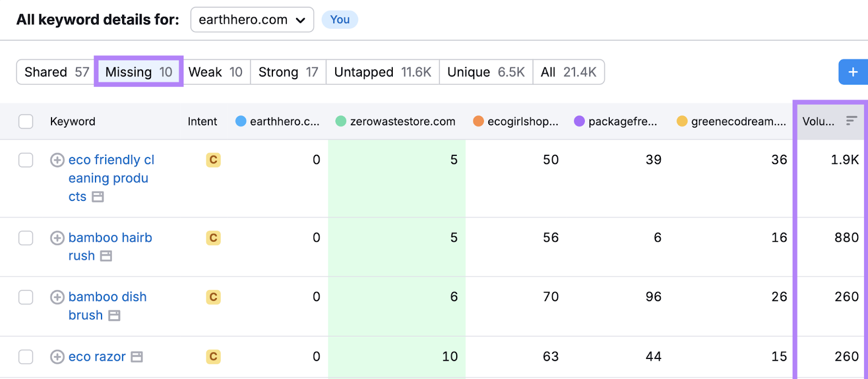The image size is (868, 379).
Task: Open the earthhero.com domain dropdown
Action: click(x=252, y=20)
